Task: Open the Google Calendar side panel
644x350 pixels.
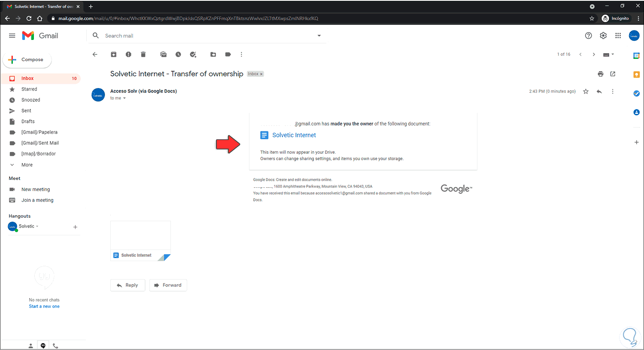Action: click(x=636, y=56)
